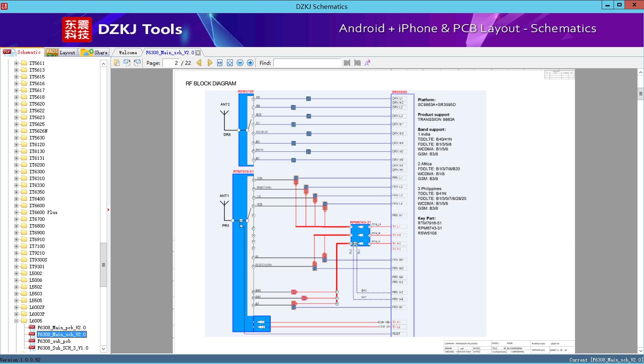Image resolution: width=644 pixels, height=364 pixels.
Task: Open F6308_Sub_SCH_3_V1.0 file in tree
Action: click(x=63, y=348)
